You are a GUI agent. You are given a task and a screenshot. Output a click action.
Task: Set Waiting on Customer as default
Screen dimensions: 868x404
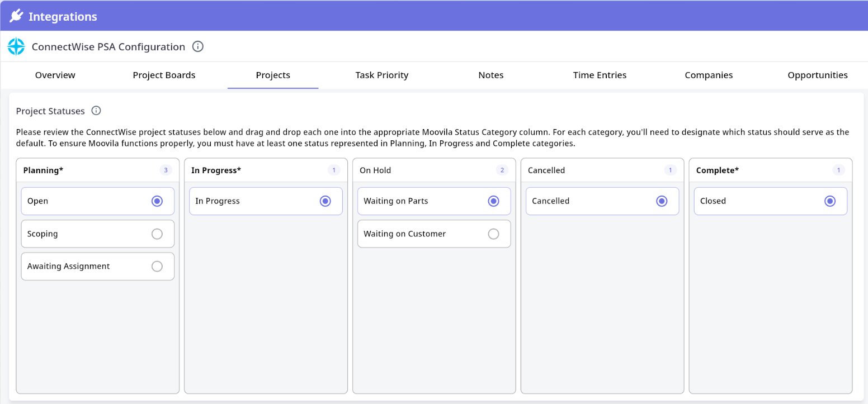[x=493, y=234]
